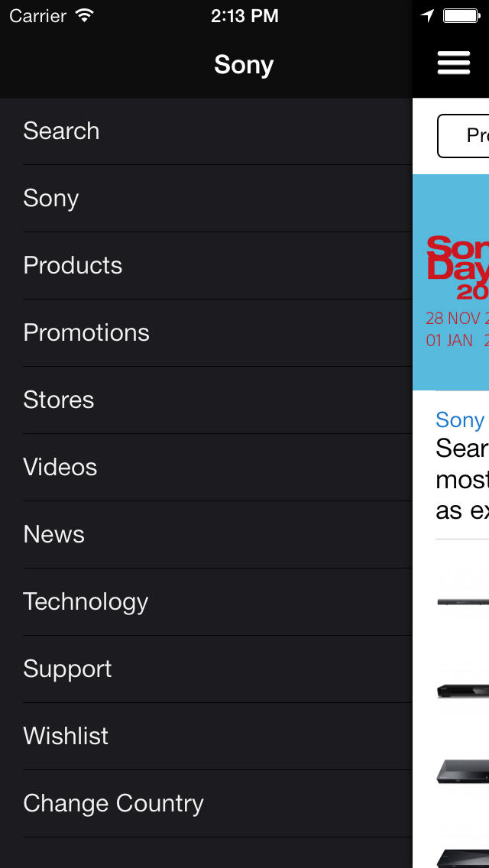
Task: Tap the first product thumbnail image
Action: coord(463,602)
